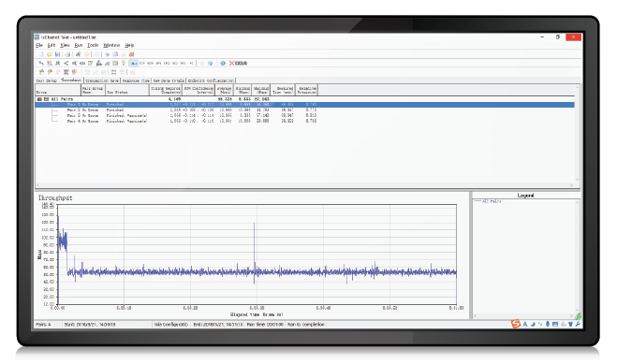
Task: Open the Help menu
Action: point(129,45)
